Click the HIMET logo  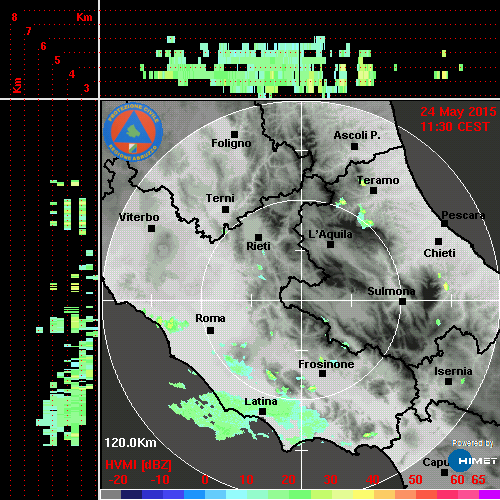coord(473,461)
